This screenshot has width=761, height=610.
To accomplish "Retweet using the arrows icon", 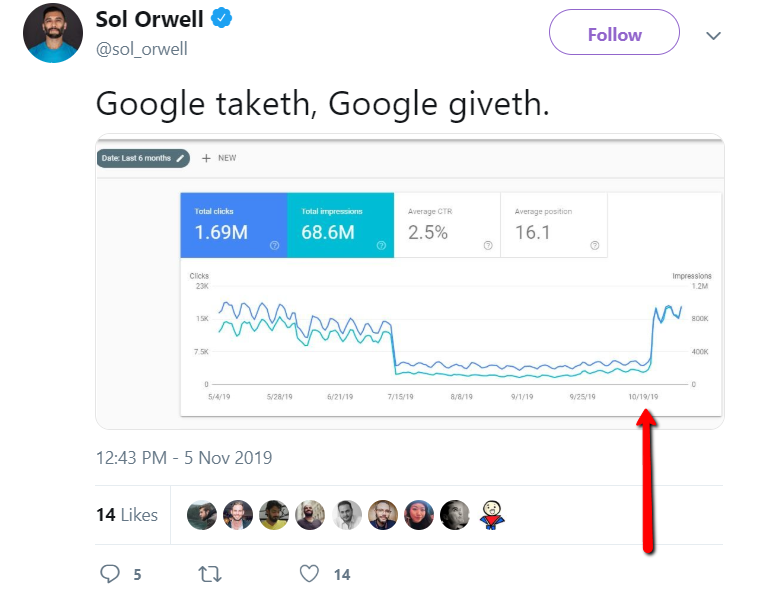I will [x=210, y=574].
